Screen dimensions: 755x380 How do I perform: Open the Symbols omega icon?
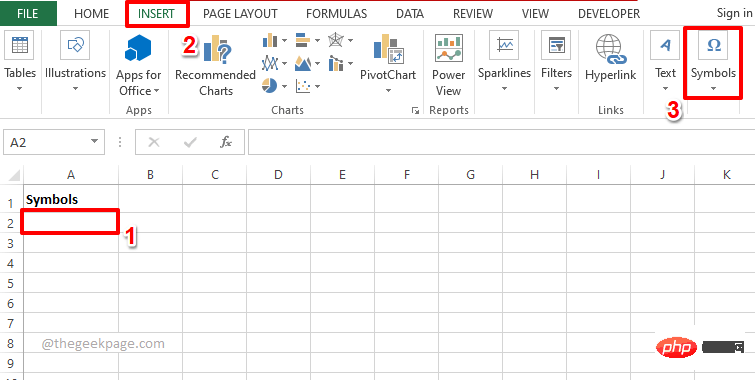click(x=714, y=45)
